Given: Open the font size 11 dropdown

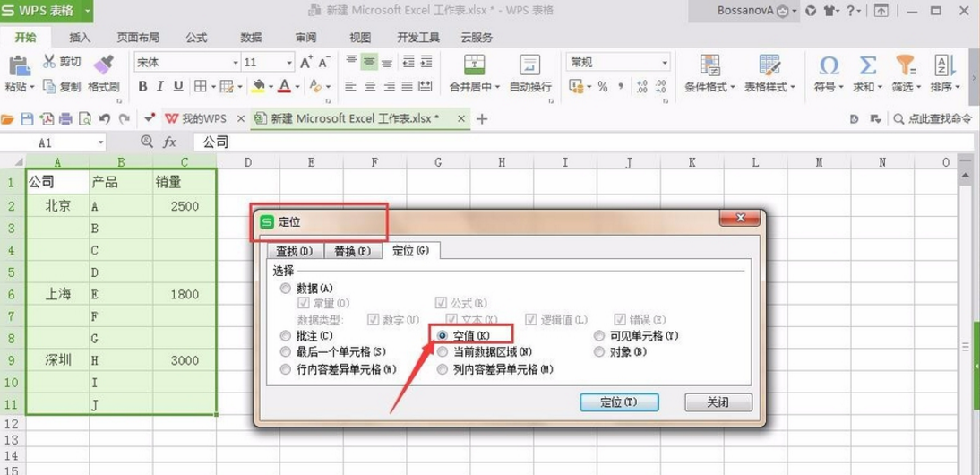Looking at the screenshot, I should click(289, 63).
